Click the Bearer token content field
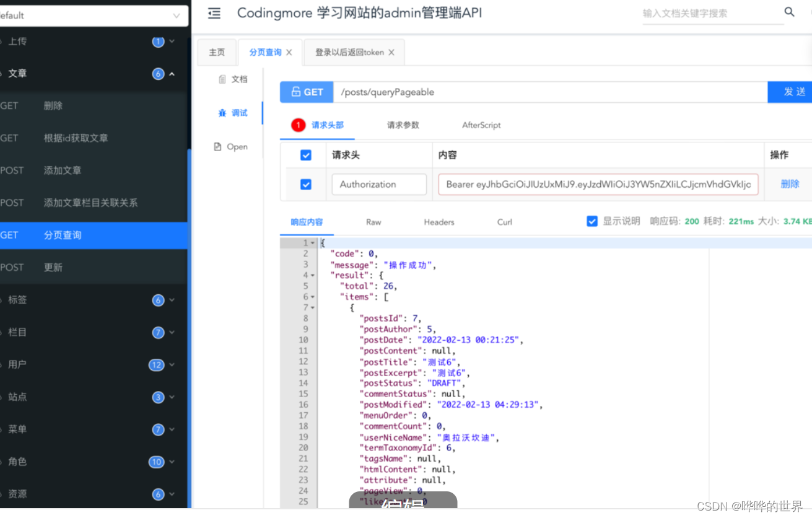This screenshot has width=812, height=518. point(598,184)
